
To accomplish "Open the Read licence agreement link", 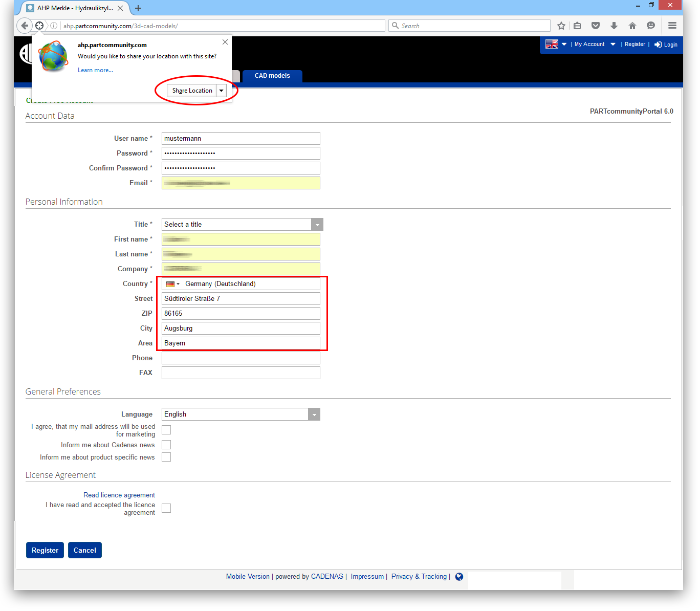I will (119, 495).
